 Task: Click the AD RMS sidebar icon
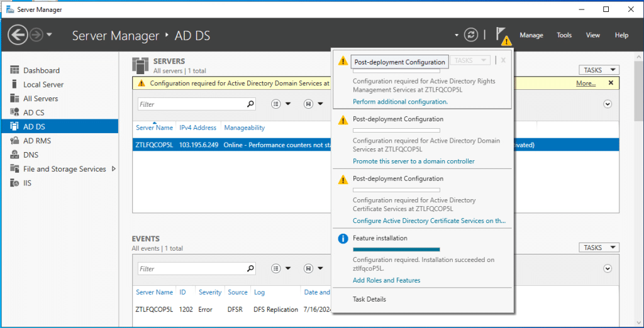pyautogui.click(x=15, y=141)
